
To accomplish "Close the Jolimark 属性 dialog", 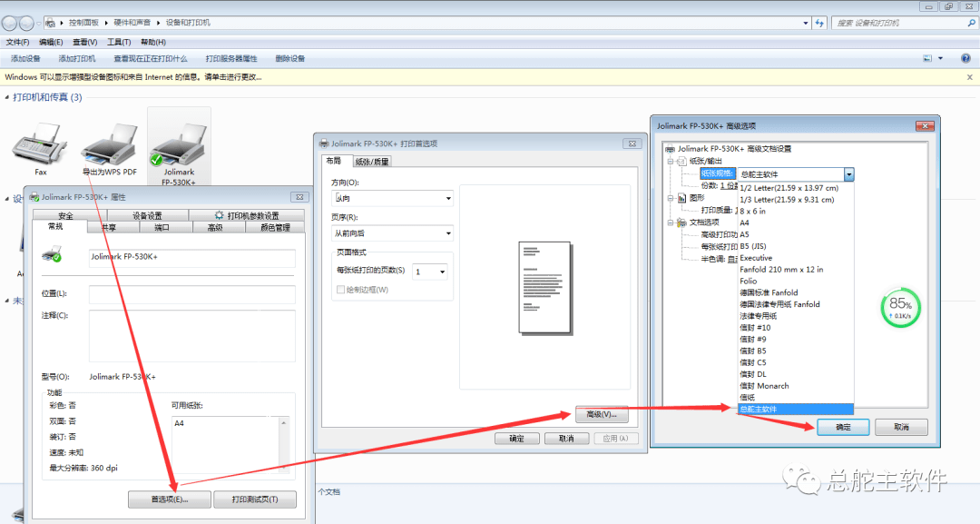I will pyautogui.click(x=299, y=197).
